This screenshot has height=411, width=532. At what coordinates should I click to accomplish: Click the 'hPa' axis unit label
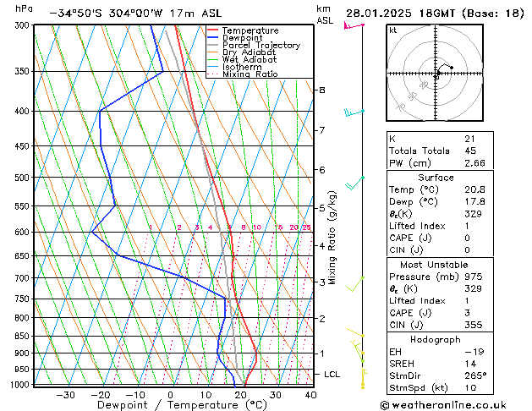click(x=24, y=8)
